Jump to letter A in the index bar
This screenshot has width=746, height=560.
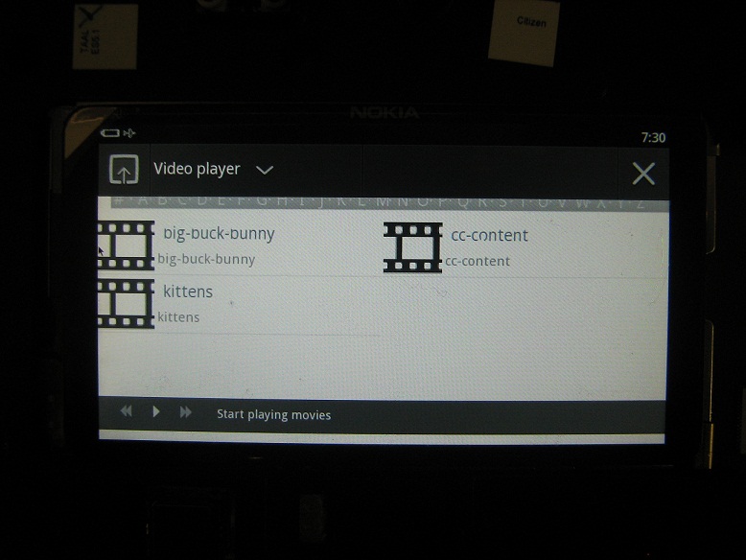pyautogui.click(x=143, y=201)
